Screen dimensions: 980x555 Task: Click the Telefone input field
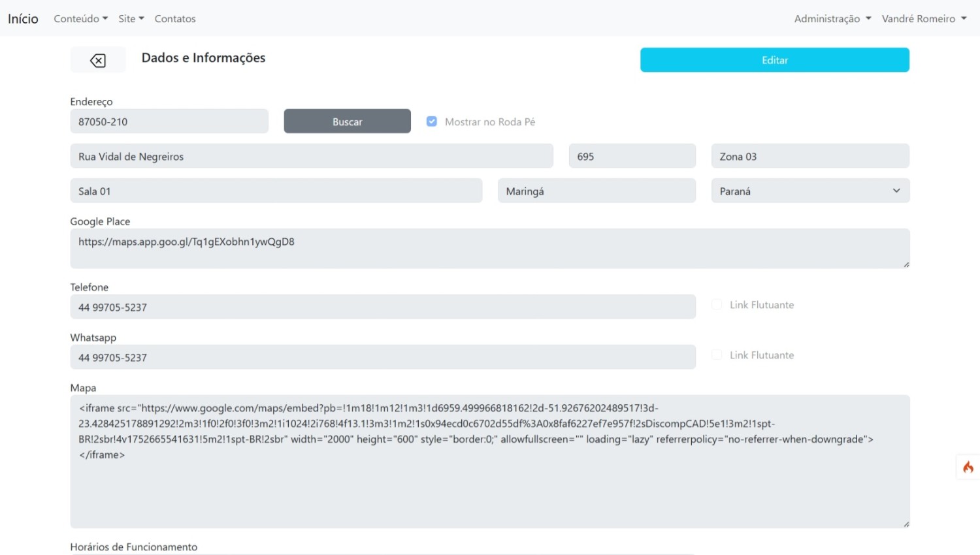coord(382,307)
